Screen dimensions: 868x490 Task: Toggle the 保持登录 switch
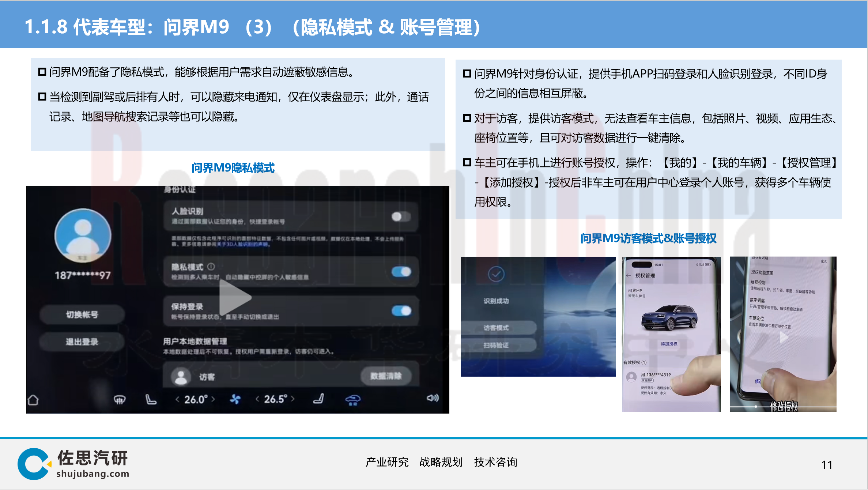tap(401, 311)
